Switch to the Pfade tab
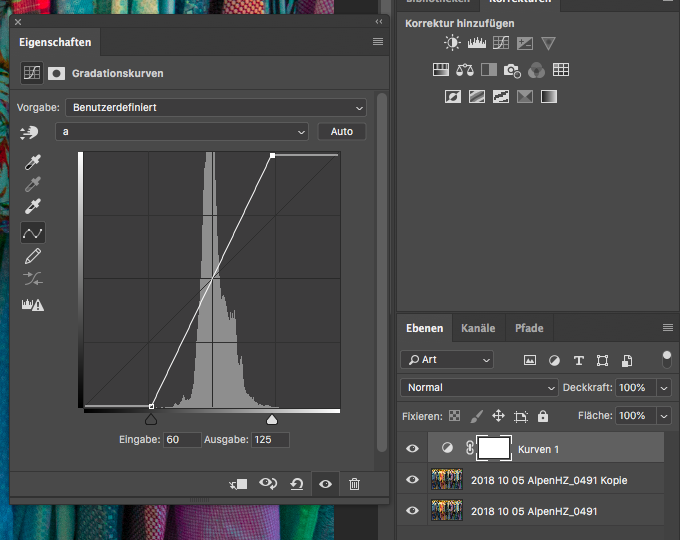 click(529, 328)
